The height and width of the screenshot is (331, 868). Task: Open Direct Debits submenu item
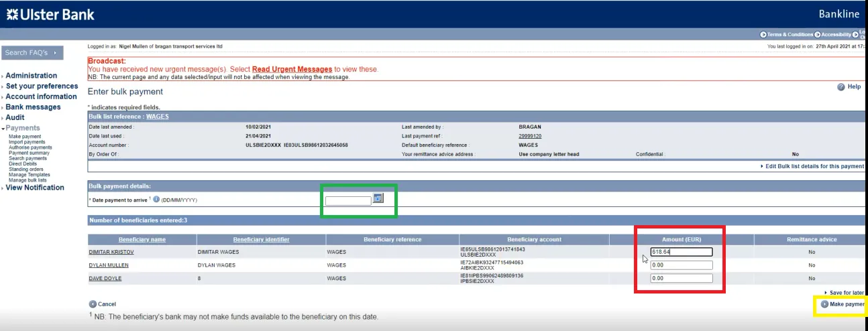click(22, 163)
